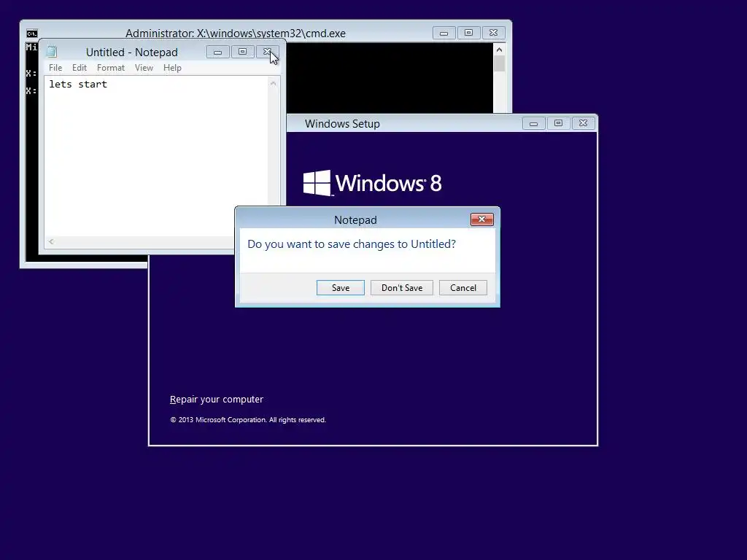
Task: Click Notepad's vertical scroll up arrow
Action: (x=273, y=83)
